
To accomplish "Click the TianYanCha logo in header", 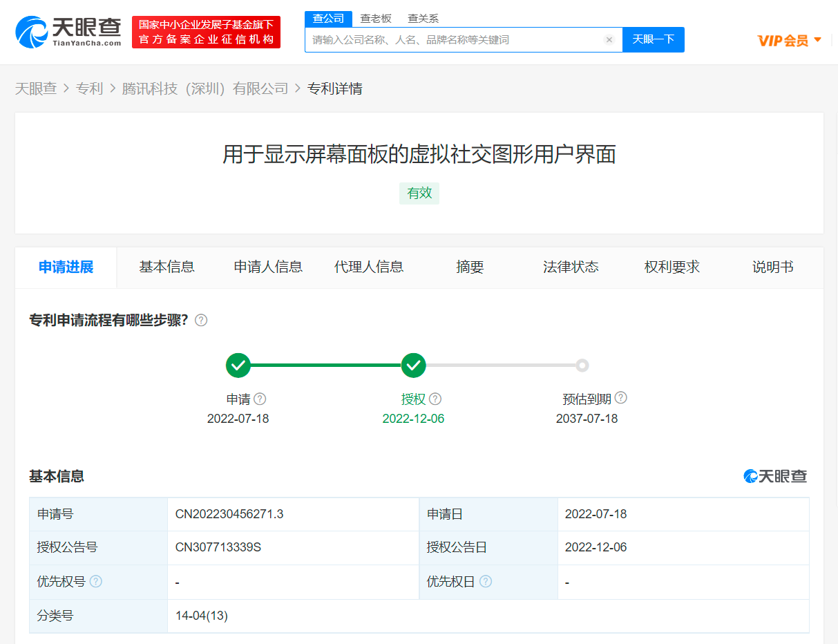I will click(68, 32).
